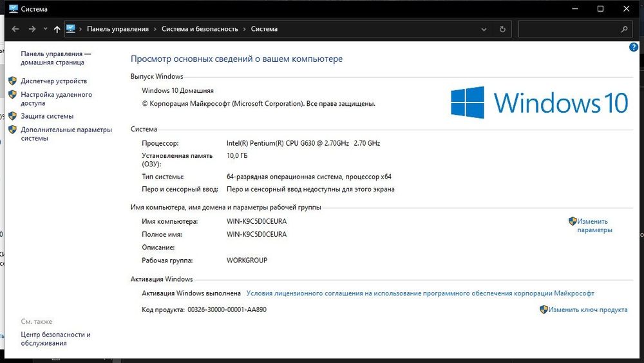
Task: Open help with the question mark icon
Action: [633, 47]
